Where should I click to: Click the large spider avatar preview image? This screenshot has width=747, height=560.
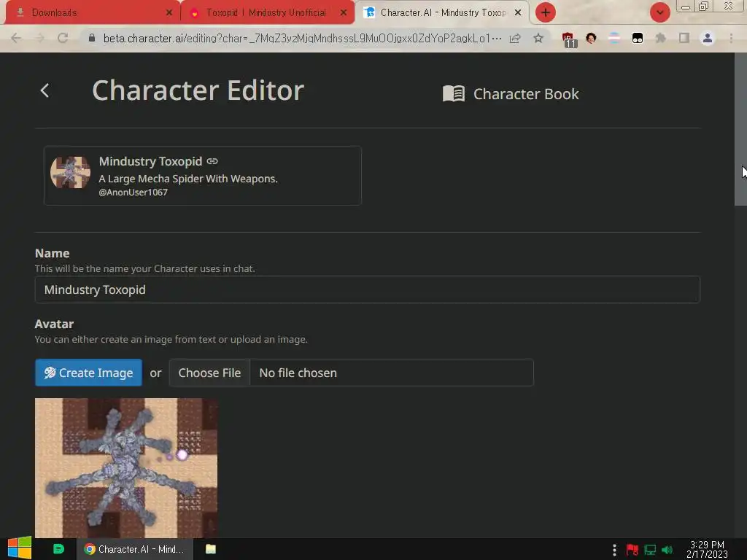point(126,468)
